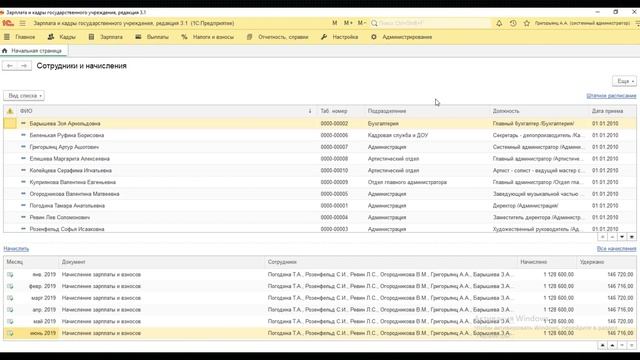Click the document icon for февр. 2019
640x360 pixels.
click(10, 287)
